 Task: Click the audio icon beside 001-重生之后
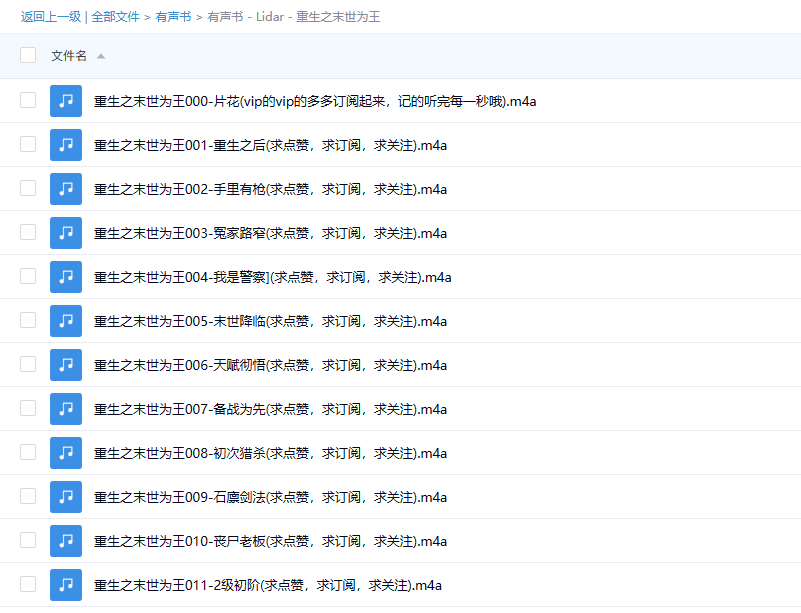point(65,145)
